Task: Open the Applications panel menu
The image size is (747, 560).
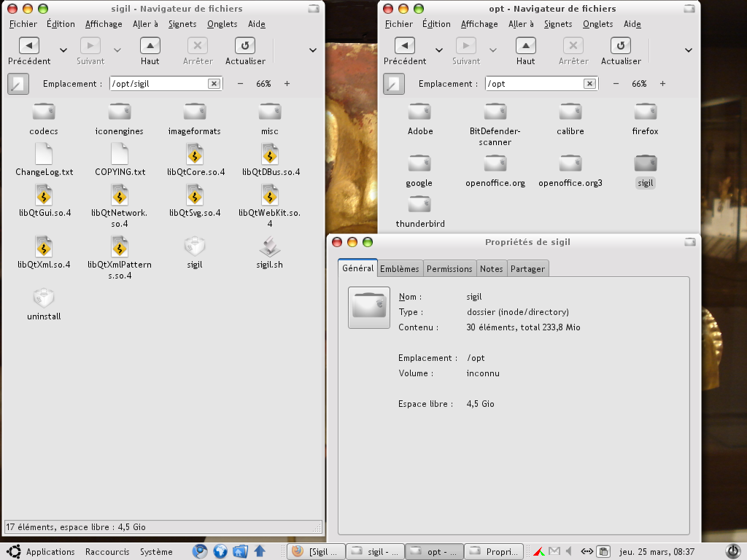Action: 50,551
